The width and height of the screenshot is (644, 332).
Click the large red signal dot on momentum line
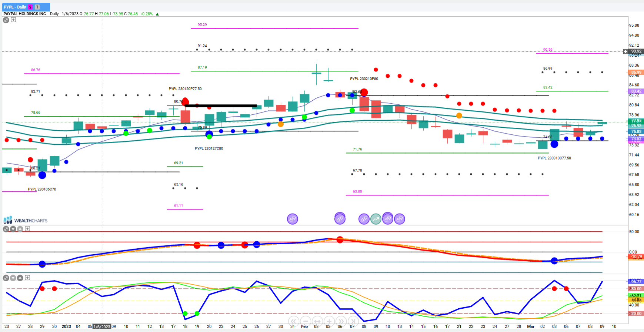(x=340, y=240)
